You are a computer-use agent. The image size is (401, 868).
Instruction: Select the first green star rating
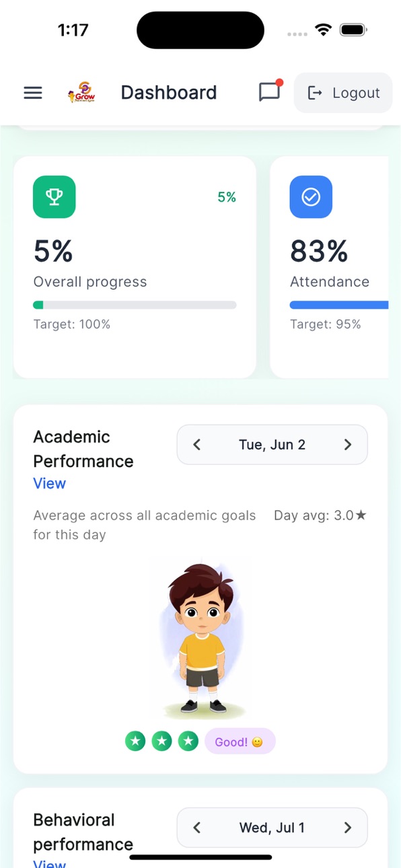point(135,742)
